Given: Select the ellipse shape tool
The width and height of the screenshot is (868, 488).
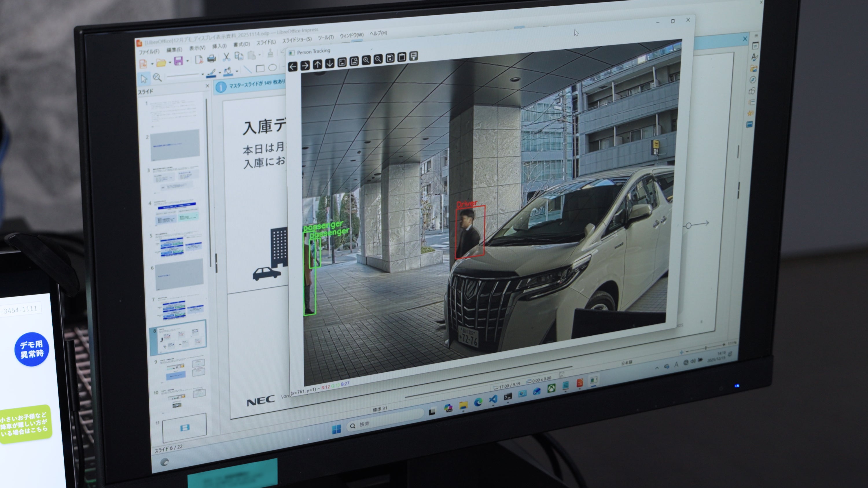Looking at the screenshot, I should pyautogui.click(x=272, y=68).
